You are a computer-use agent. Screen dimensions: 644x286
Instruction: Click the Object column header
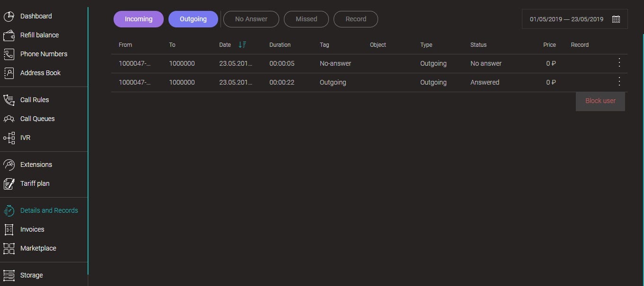point(378,45)
